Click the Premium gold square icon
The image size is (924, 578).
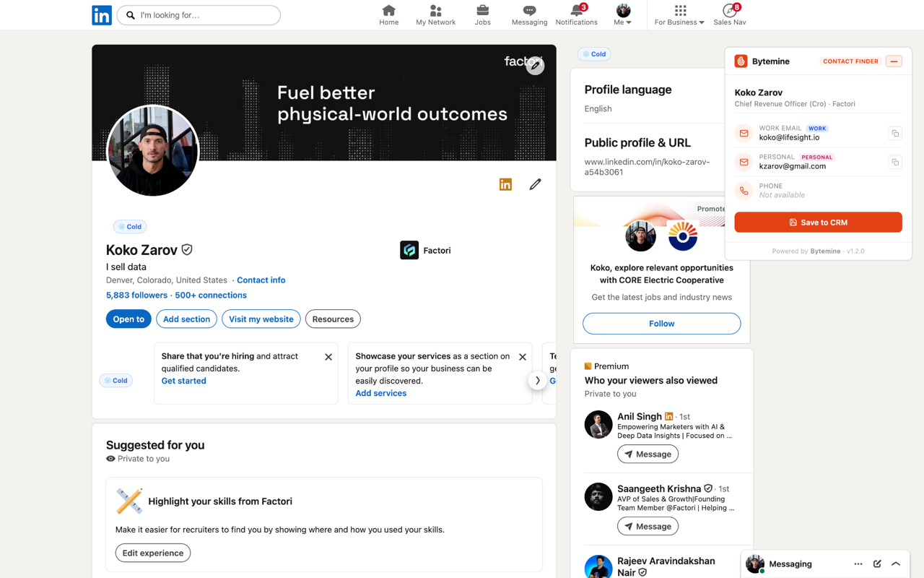[x=588, y=366]
